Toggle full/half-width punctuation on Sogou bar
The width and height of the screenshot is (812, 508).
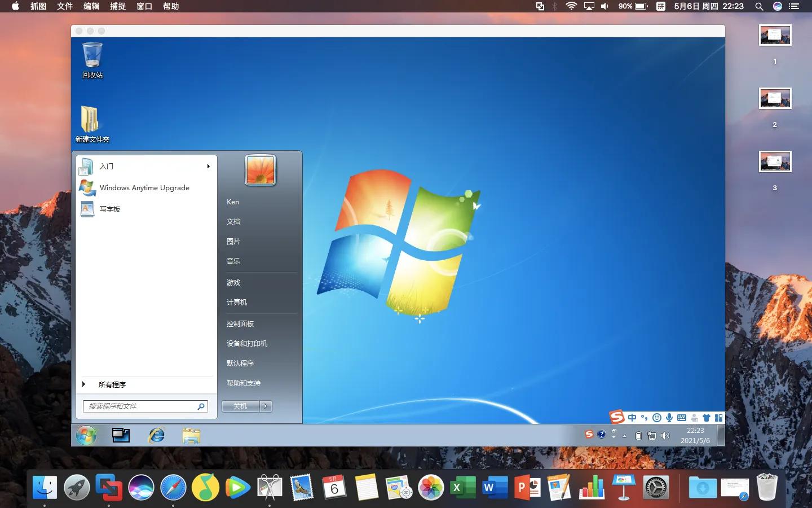pyautogui.click(x=645, y=418)
